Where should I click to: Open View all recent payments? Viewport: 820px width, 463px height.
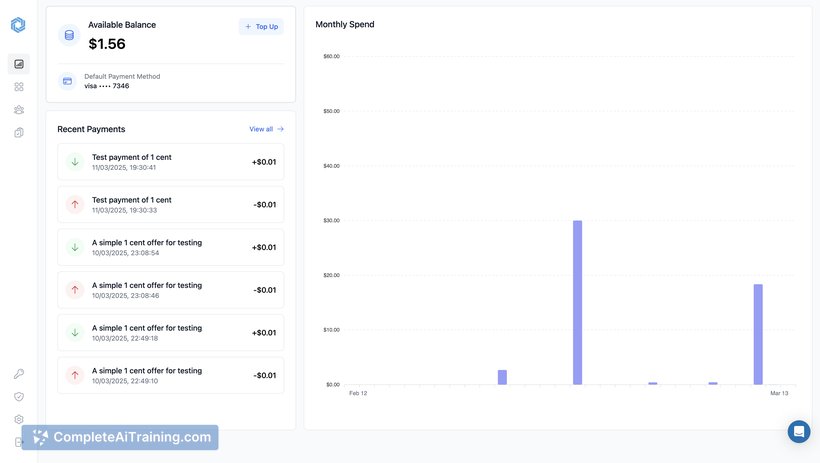coord(266,129)
